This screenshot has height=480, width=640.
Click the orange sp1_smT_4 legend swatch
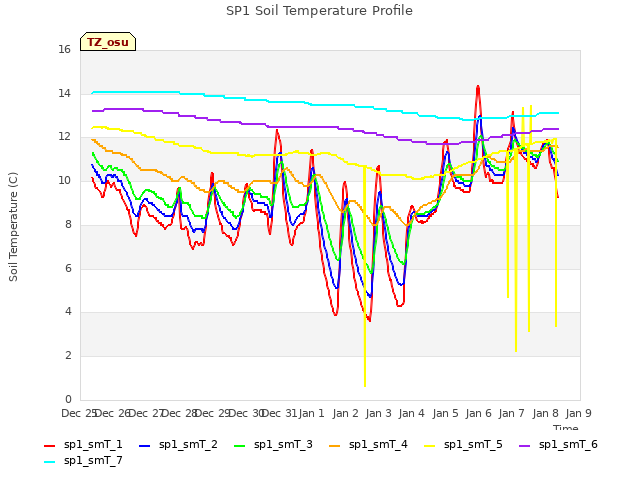click(x=335, y=446)
